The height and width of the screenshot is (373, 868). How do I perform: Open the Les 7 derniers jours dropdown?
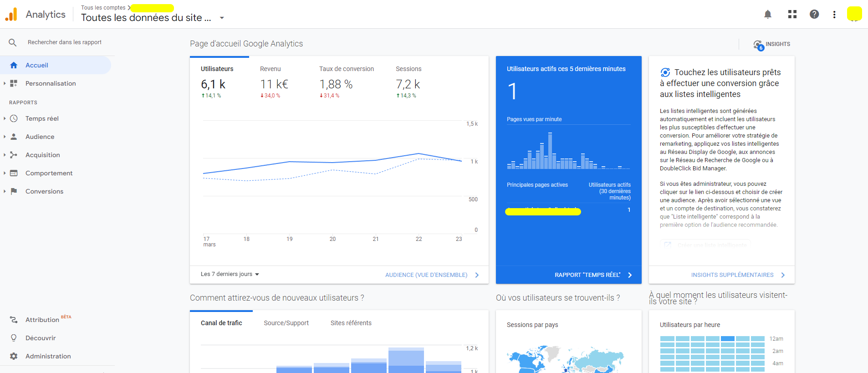point(230,274)
